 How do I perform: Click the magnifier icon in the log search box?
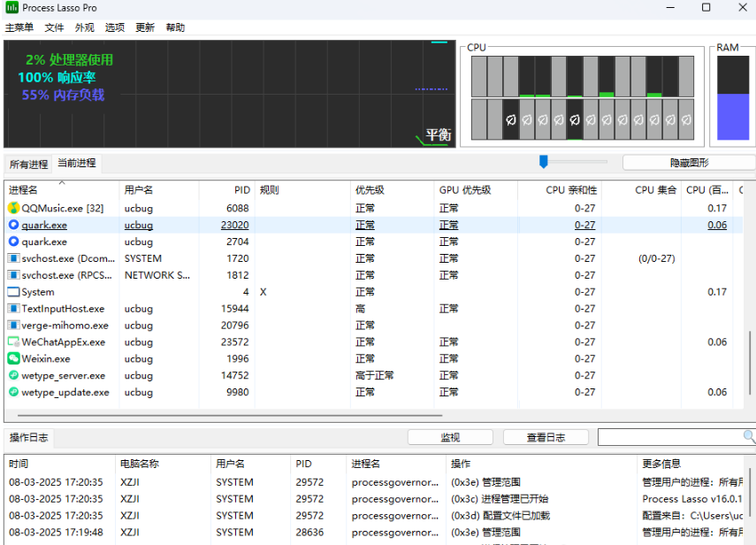747,436
